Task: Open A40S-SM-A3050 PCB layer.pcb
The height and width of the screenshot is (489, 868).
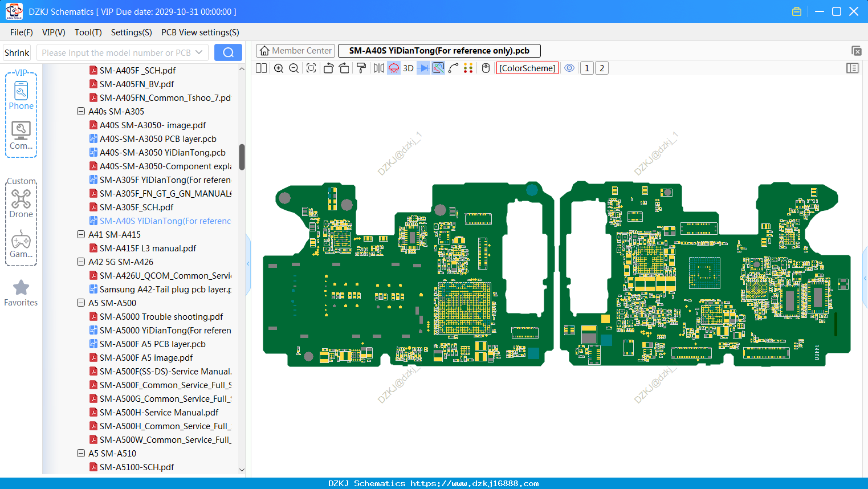Action: pyautogui.click(x=158, y=139)
